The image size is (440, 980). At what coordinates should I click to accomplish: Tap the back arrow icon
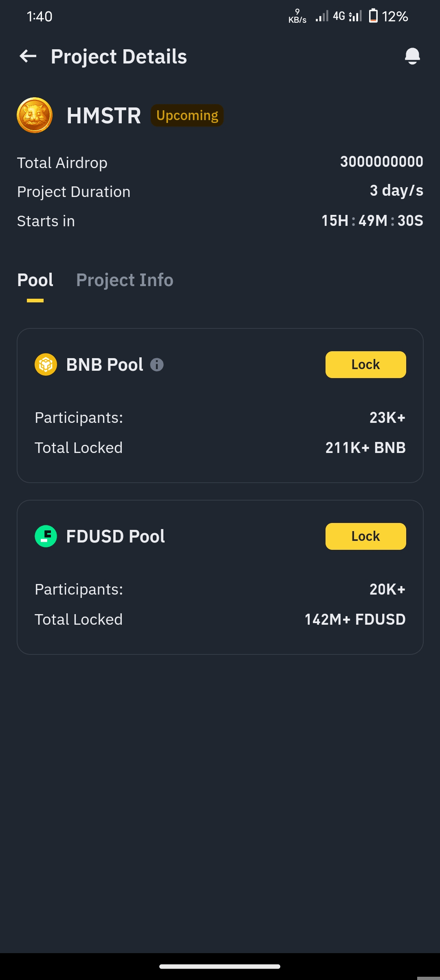[x=28, y=56]
